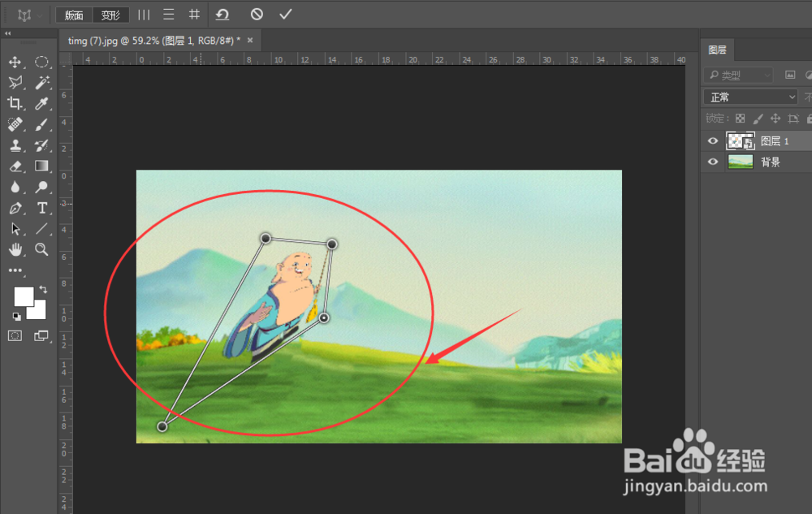Swap foreground and background colors

(x=43, y=289)
